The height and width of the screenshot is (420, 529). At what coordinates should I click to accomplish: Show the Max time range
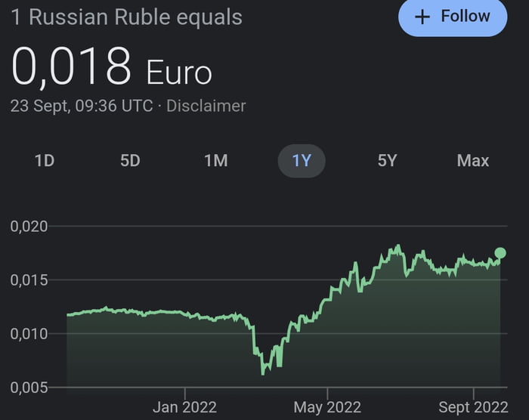click(473, 161)
